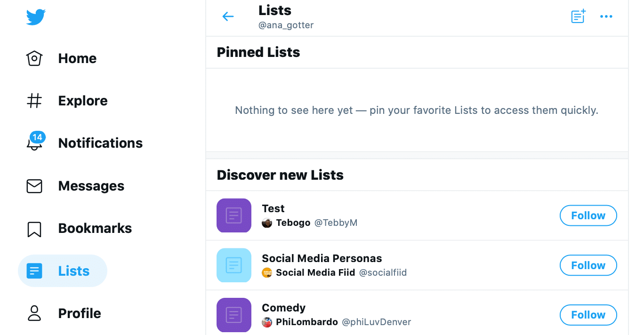Screen dimensions: 644x335
Task: Open the Home house icon
Action: (34, 58)
